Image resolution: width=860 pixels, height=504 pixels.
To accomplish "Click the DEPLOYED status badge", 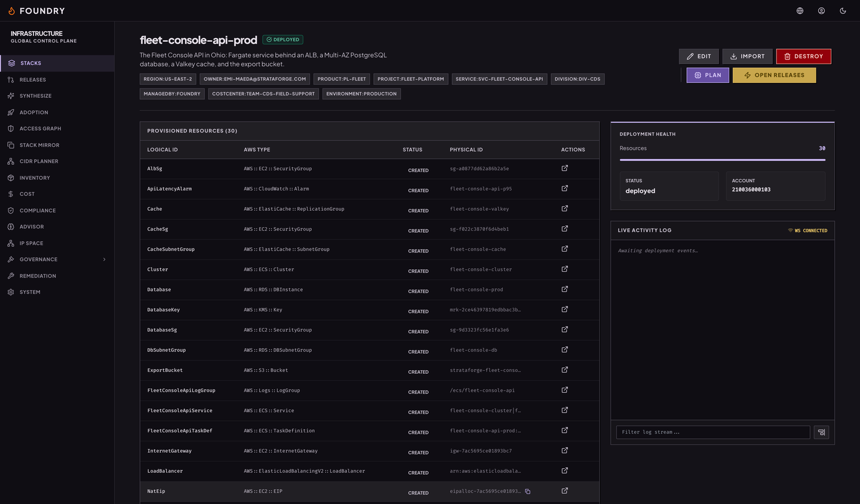I will [283, 40].
